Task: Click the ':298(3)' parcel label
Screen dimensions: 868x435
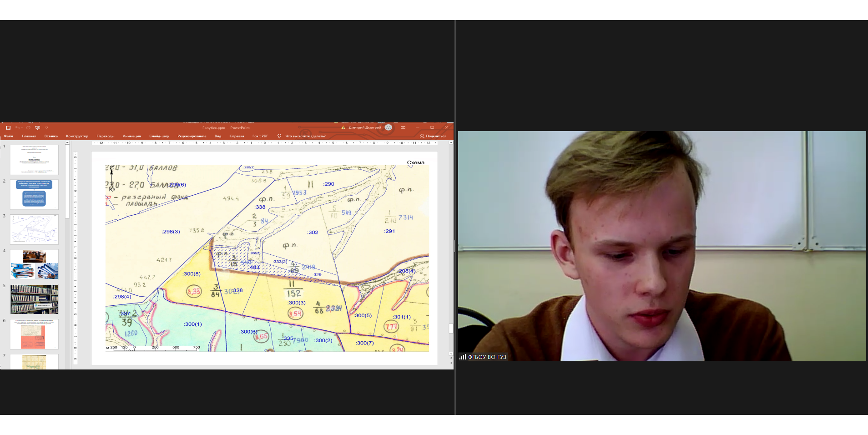Action: (x=171, y=232)
